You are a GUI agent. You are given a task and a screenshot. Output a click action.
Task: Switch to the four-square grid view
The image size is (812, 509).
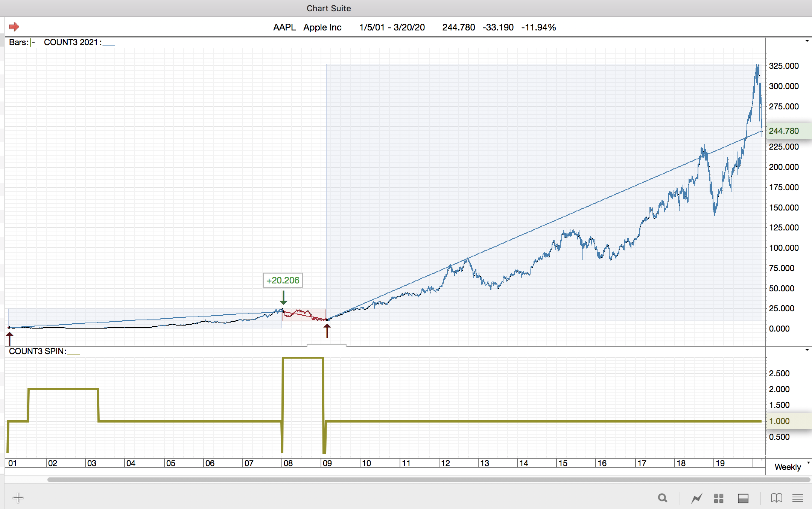719,498
